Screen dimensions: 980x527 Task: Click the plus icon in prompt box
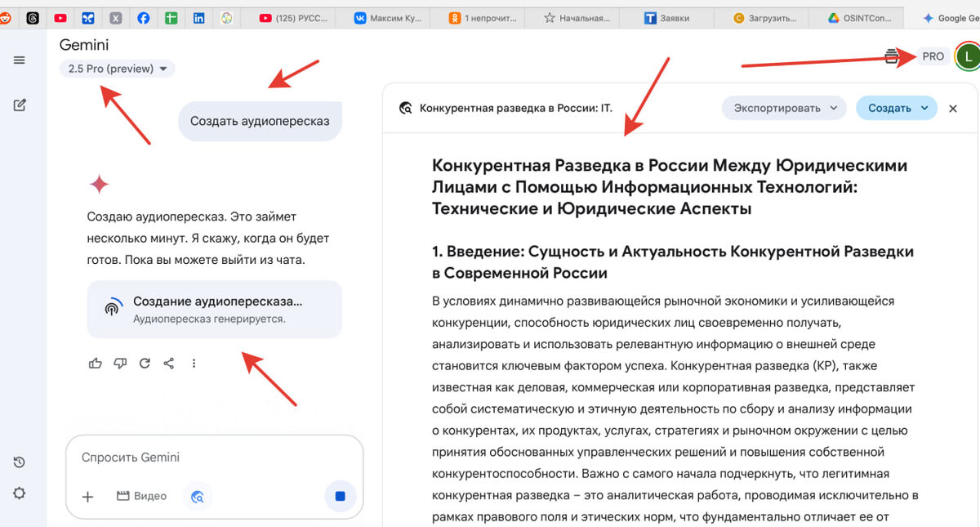pyautogui.click(x=88, y=496)
